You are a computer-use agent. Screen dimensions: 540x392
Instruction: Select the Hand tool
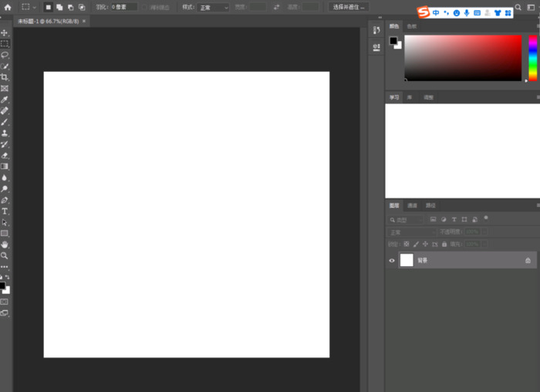[x=5, y=244]
